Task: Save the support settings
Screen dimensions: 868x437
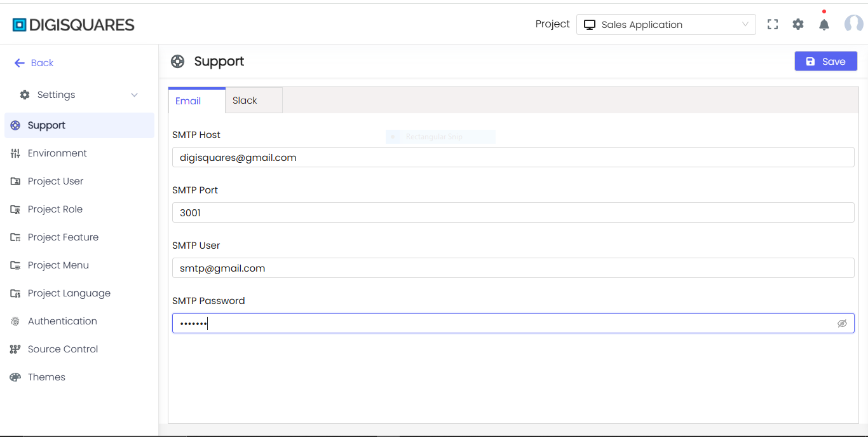Action: pos(825,61)
